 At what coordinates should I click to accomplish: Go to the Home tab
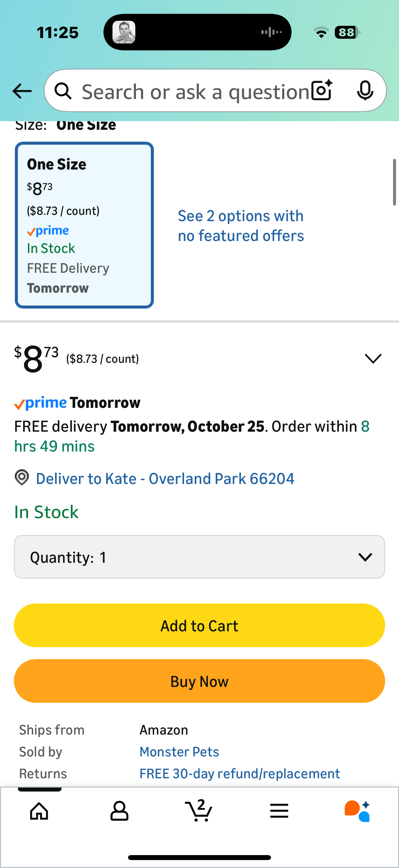coord(39,811)
